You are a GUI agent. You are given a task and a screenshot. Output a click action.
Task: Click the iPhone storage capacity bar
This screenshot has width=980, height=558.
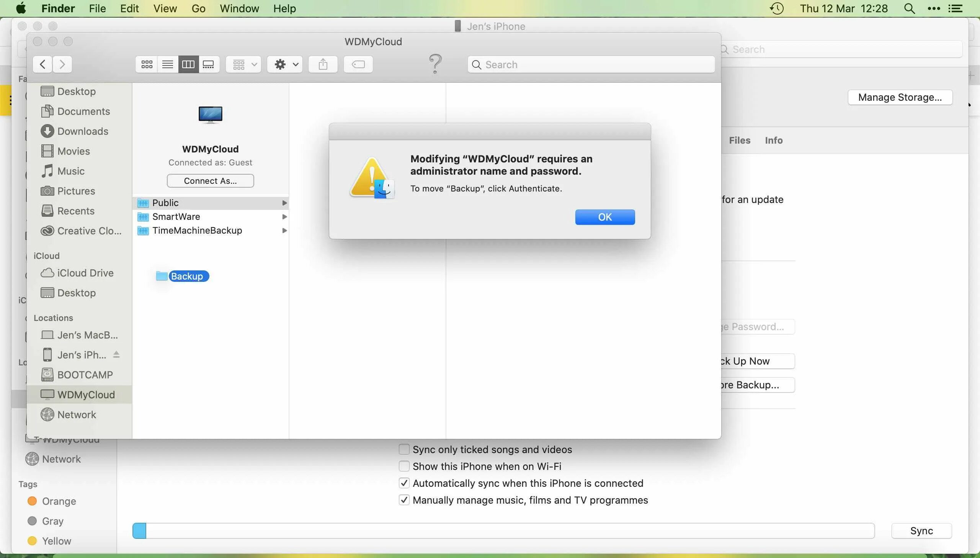[503, 530]
